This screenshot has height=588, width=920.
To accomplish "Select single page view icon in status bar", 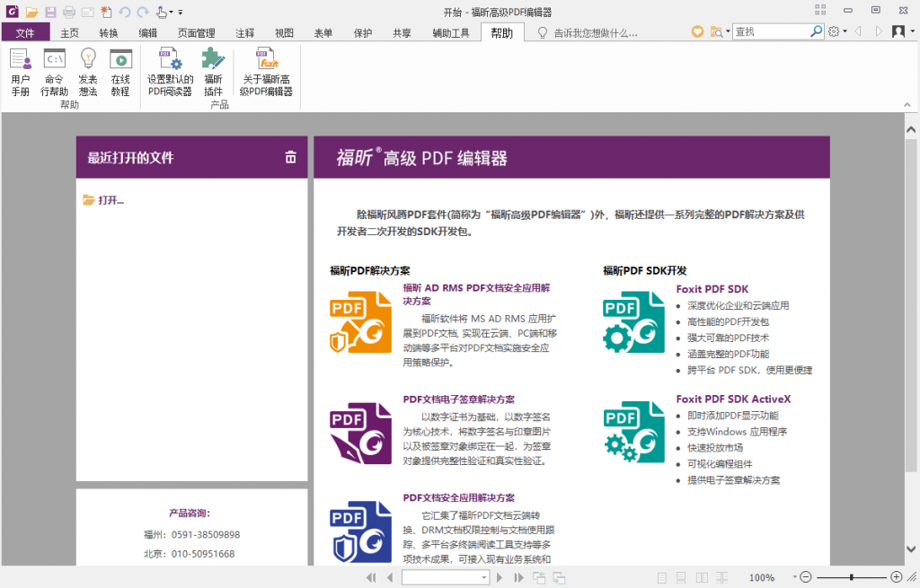I will coord(662,577).
